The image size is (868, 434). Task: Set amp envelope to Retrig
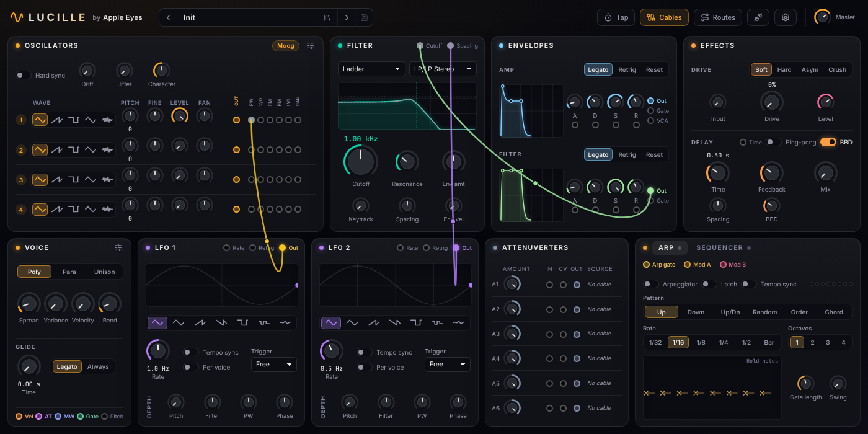pyautogui.click(x=627, y=69)
